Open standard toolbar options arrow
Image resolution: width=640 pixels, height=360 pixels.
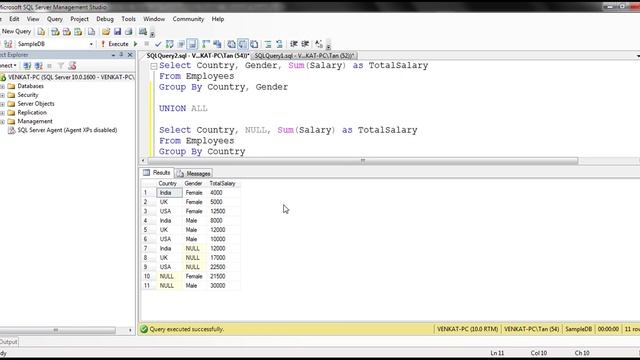click(x=152, y=33)
